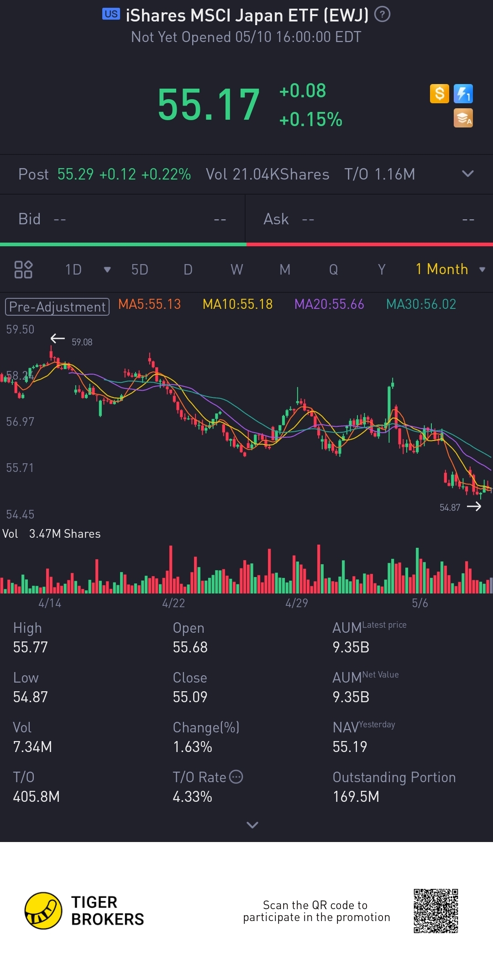
Task: Tap the +0.15% change percentage
Action: [x=311, y=119]
